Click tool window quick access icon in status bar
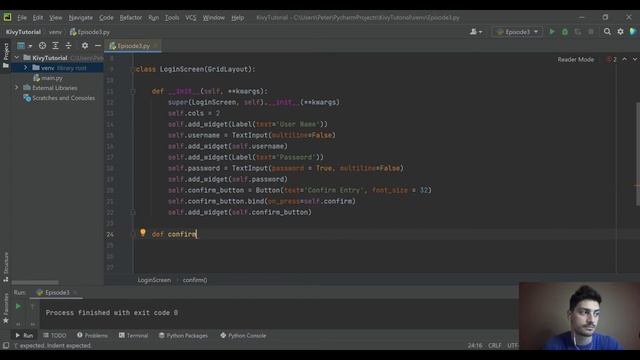Image resolution: width=640 pixels, height=360 pixels. tap(6, 346)
